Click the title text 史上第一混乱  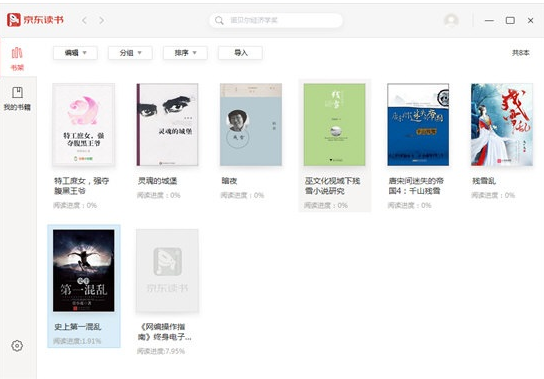(78, 327)
